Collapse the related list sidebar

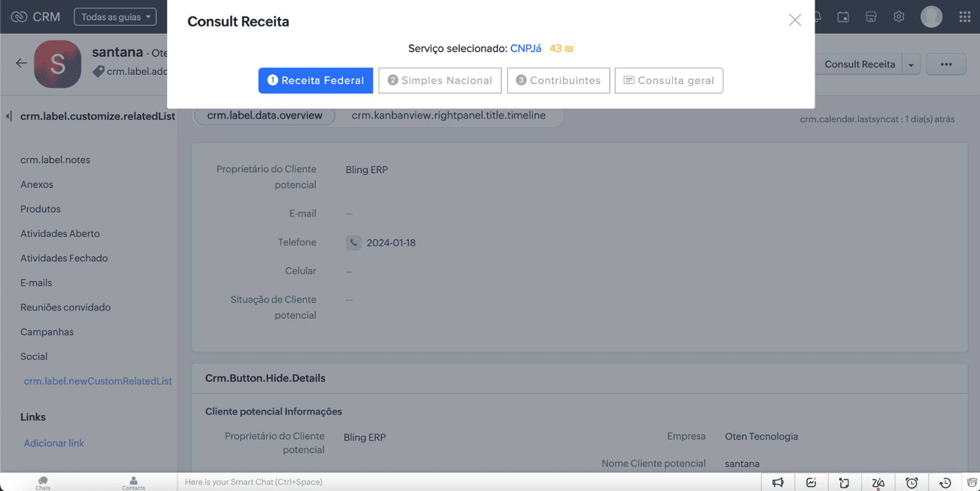pyautogui.click(x=9, y=116)
